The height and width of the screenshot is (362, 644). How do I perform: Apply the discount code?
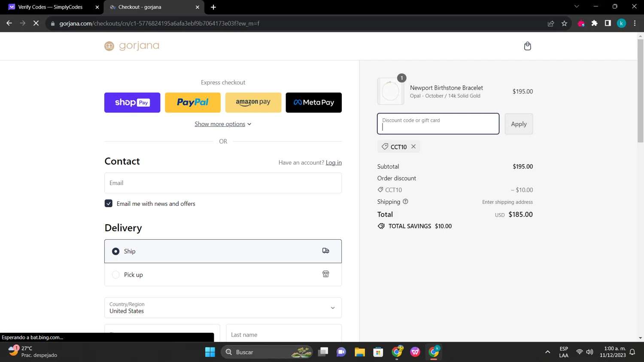[519, 124]
